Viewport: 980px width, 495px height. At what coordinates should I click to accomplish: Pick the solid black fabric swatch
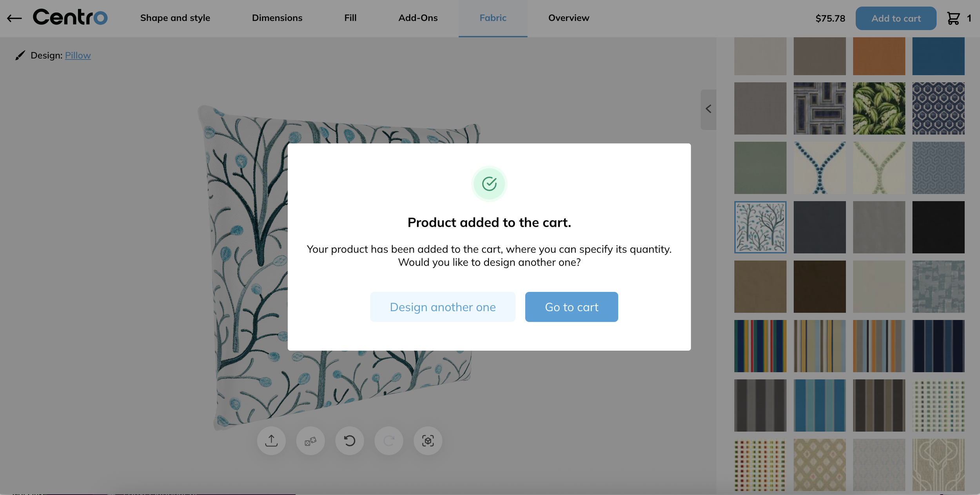(x=938, y=227)
